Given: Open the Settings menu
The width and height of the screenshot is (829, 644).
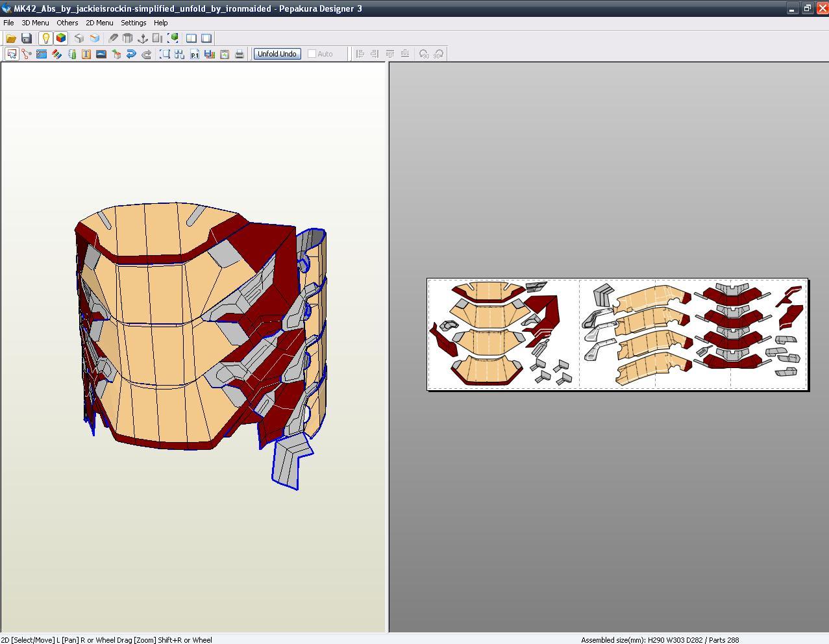Looking at the screenshot, I should coord(134,23).
